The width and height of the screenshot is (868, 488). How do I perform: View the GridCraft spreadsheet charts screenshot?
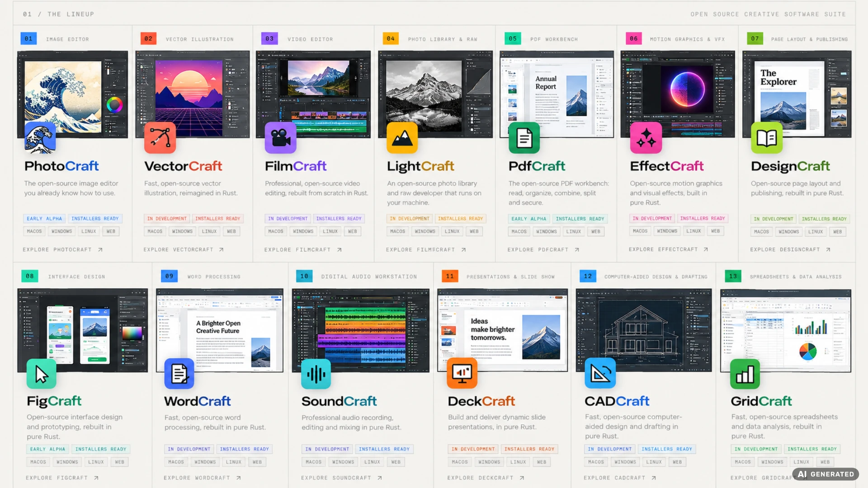(786, 330)
